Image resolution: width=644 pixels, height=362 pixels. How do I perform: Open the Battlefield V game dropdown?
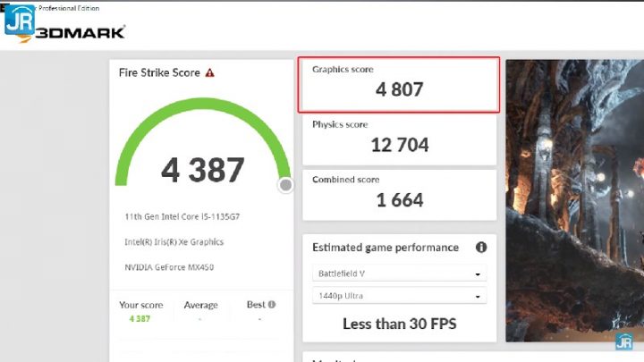(399, 274)
